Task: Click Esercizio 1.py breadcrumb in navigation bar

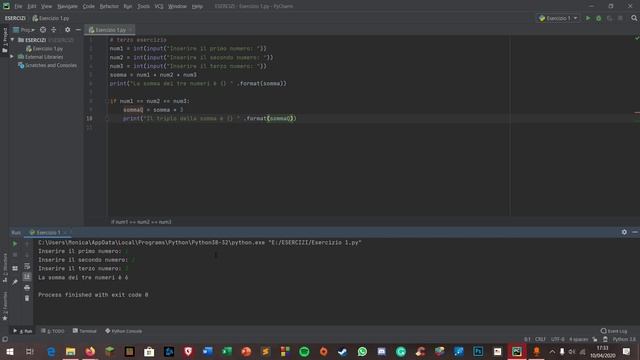Action: 51,18
